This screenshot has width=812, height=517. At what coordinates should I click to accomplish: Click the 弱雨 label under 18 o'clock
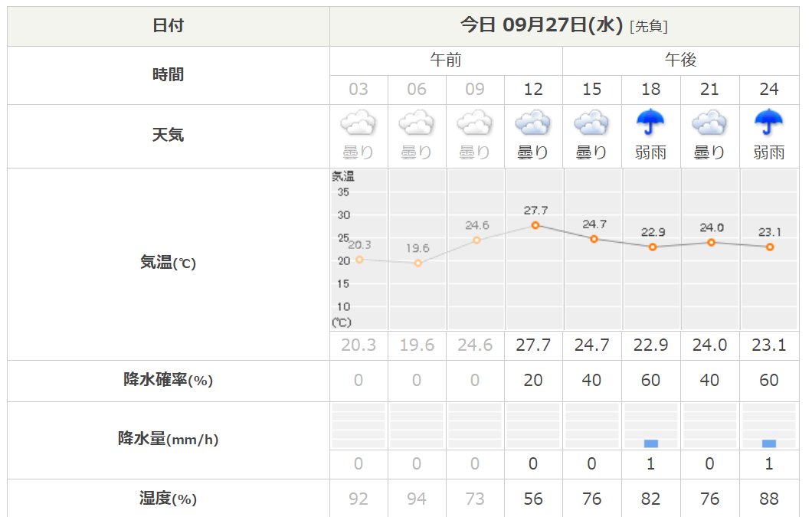tap(651, 152)
